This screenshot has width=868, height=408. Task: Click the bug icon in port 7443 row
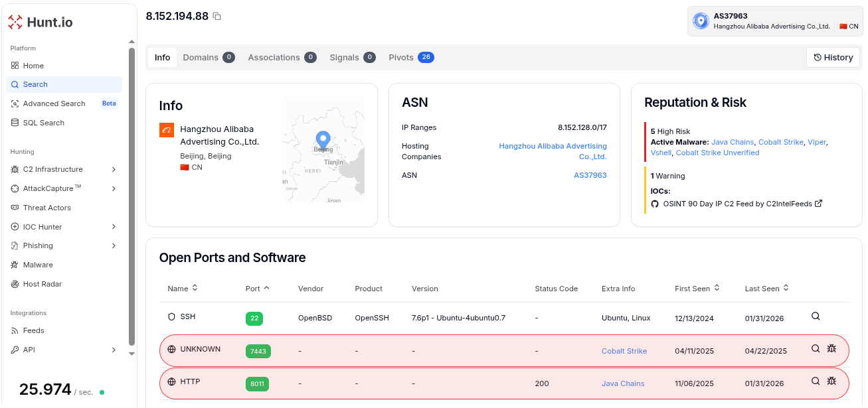[831, 348]
